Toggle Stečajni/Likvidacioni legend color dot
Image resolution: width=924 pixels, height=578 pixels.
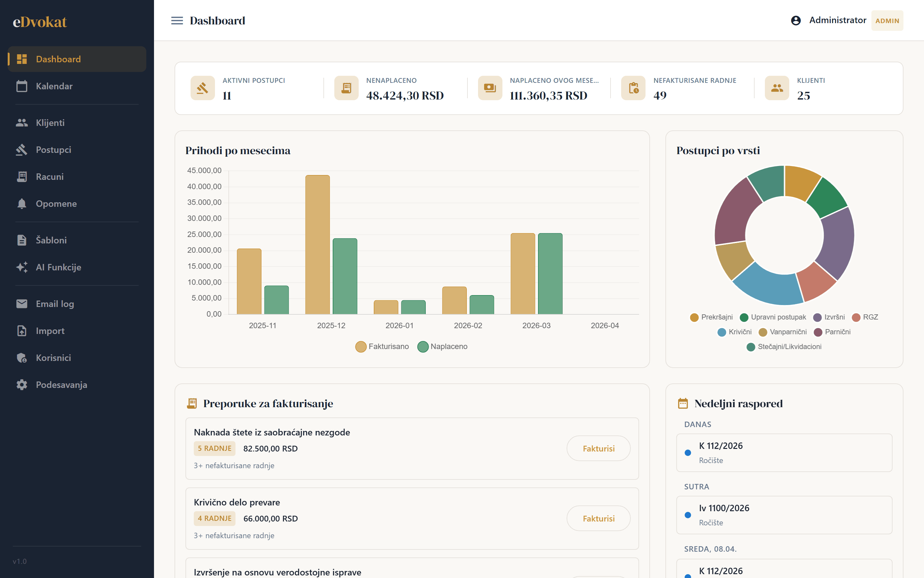coord(751,347)
